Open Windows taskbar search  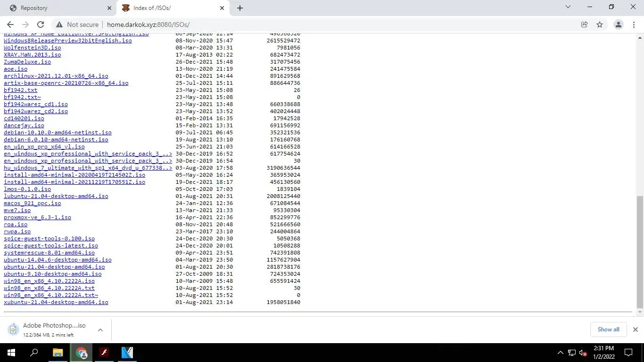[x=34, y=353]
